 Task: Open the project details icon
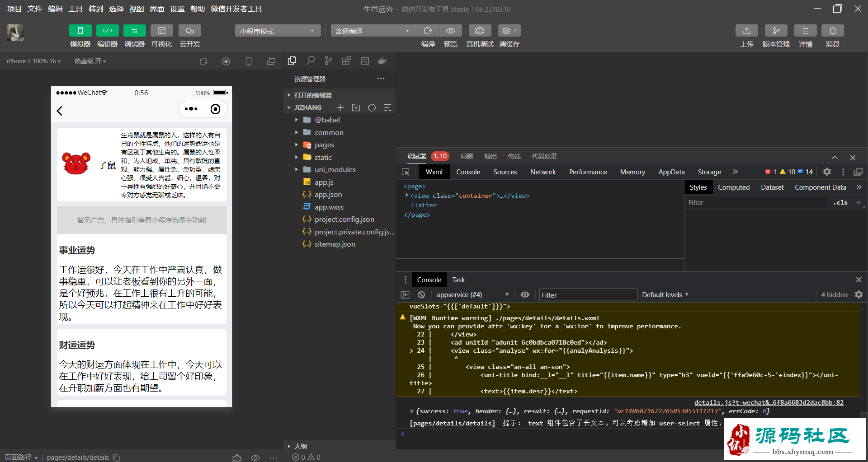click(x=806, y=31)
